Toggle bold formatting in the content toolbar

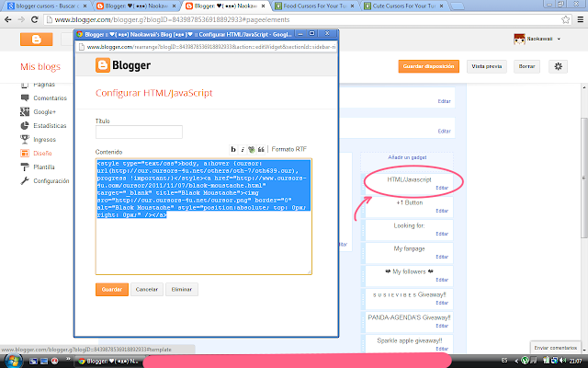click(x=233, y=149)
